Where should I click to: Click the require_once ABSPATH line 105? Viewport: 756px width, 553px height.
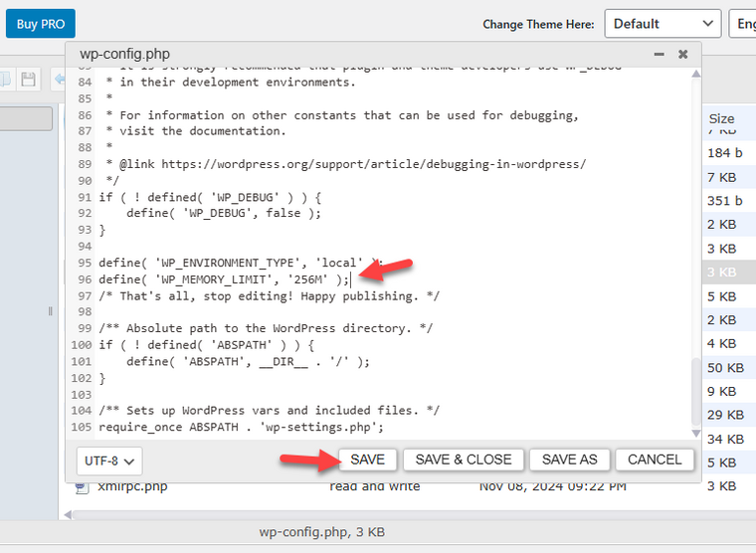click(241, 427)
